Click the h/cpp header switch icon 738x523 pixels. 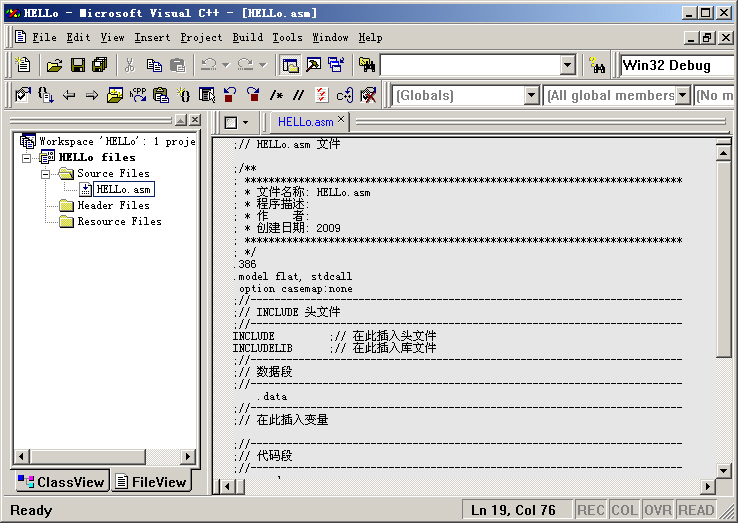(138, 95)
